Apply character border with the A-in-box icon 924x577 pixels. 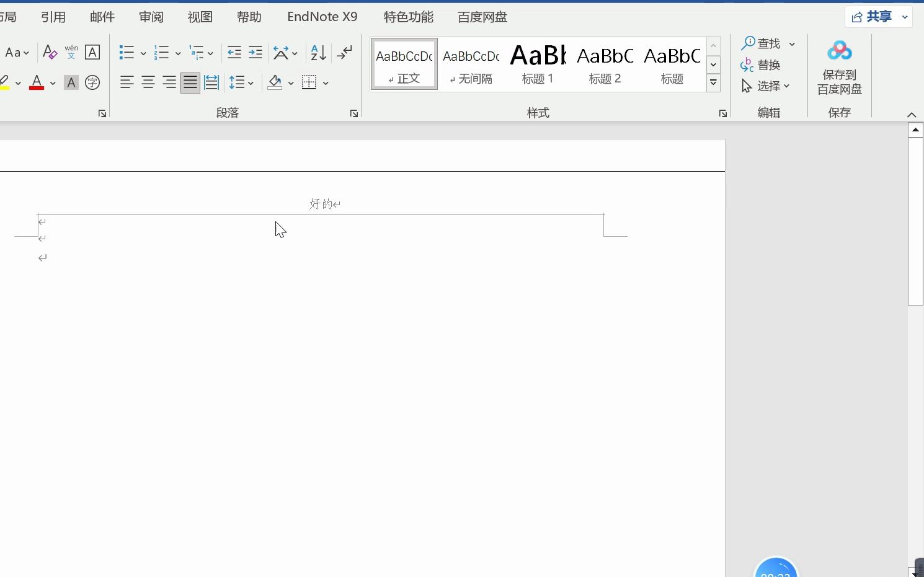[x=92, y=53]
